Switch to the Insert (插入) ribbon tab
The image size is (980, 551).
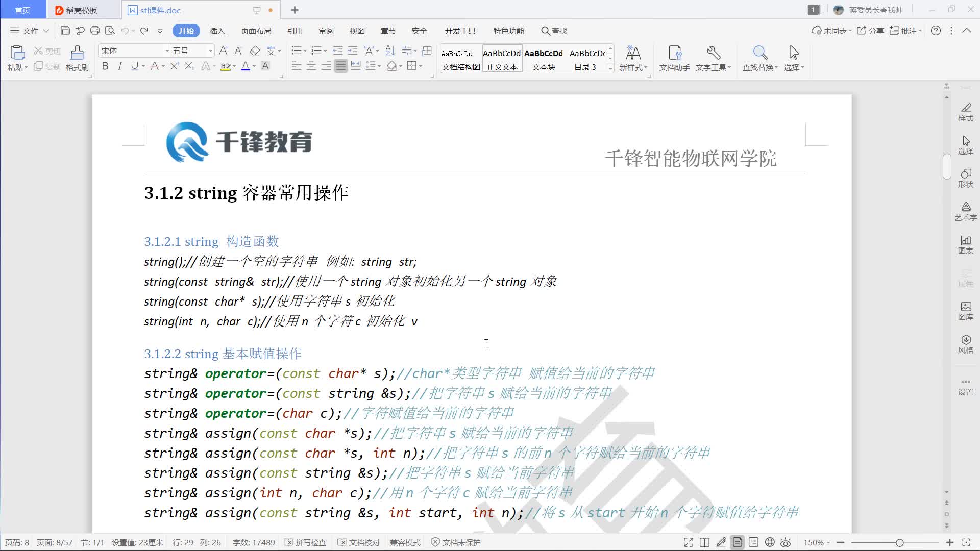click(x=217, y=31)
